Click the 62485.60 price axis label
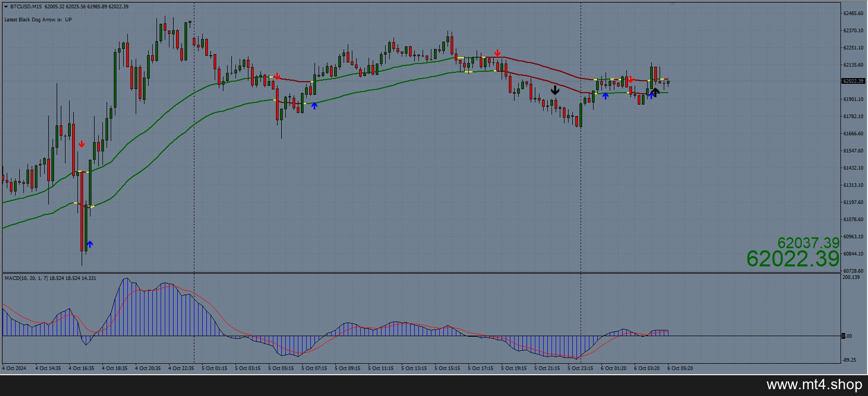This screenshot has height=396, width=868. pyautogui.click(x=853, y=14)
